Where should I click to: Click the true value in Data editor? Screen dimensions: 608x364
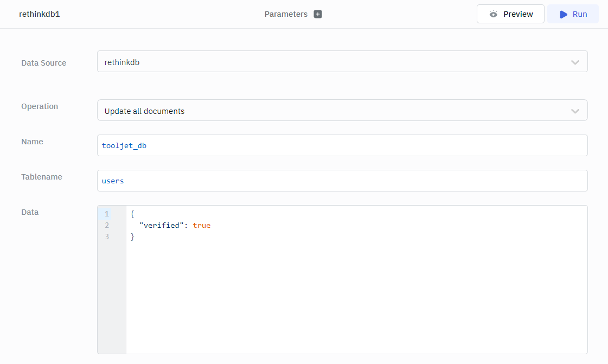click(201, 225)
